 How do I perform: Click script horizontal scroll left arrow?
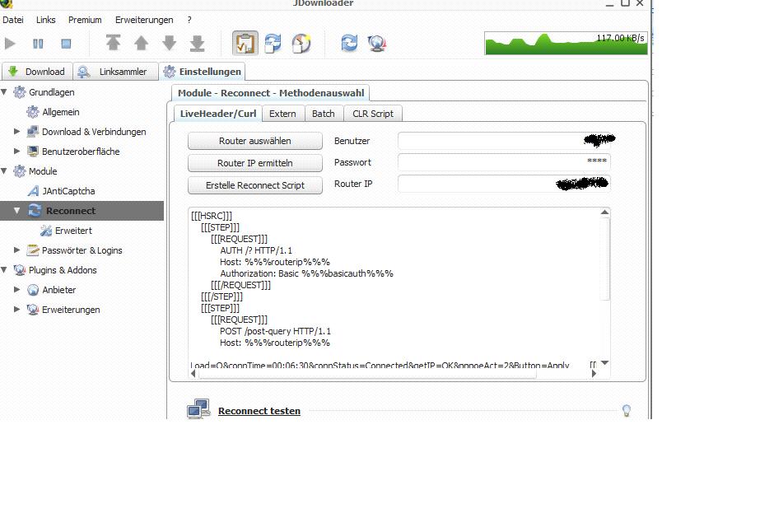pos(193,373)
